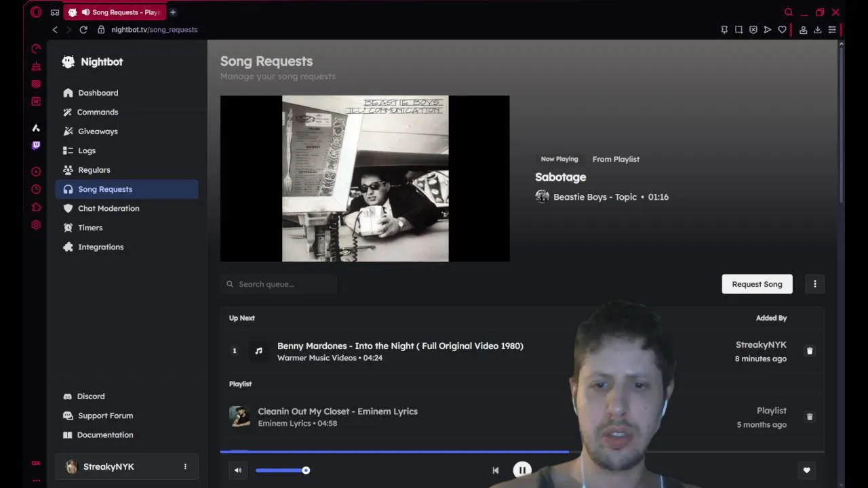Click the Request Song button
The image size is (868, 488).
(757, 284)
